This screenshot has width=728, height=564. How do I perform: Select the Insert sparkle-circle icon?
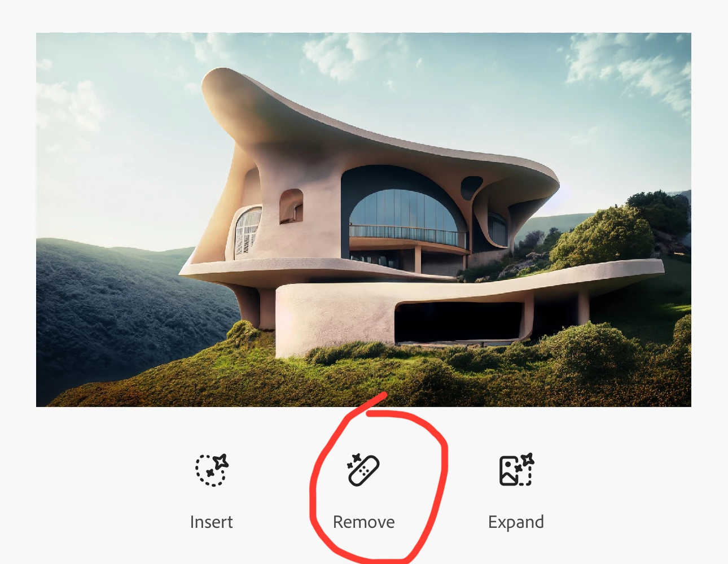click(x=212, y=469)
